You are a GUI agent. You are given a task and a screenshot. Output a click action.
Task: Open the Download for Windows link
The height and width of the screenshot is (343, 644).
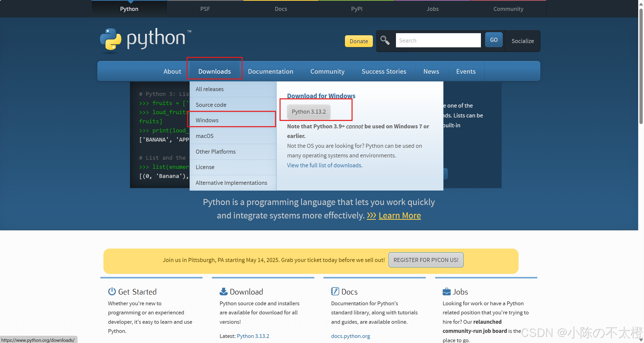click(321, 96)
